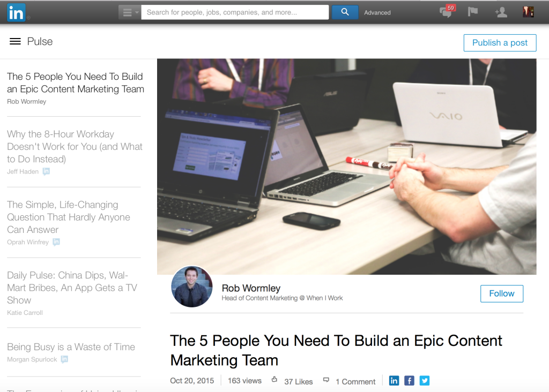Click the blue magnifier search button
Viewport: 549px width, 392px height.
(x=345, y=12)
